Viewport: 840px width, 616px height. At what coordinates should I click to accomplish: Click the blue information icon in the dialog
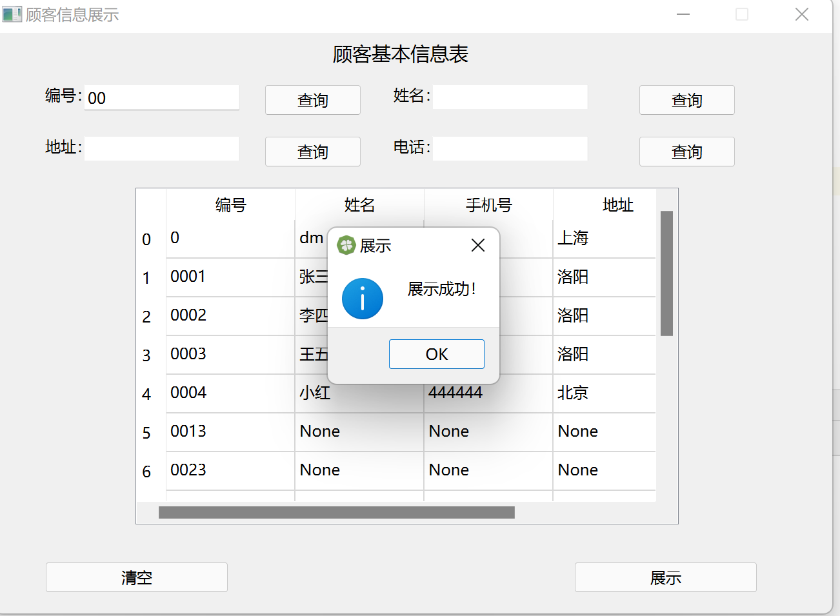click(x=362, y=299)
